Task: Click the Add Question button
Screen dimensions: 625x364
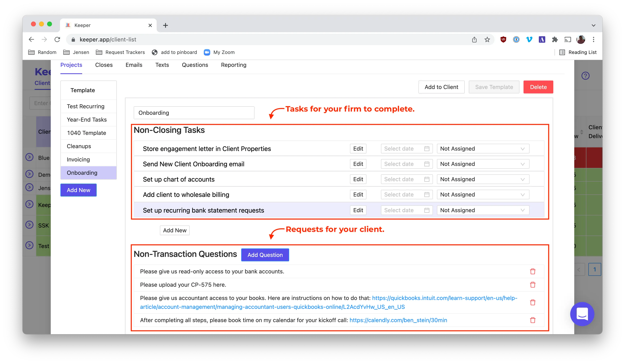Action: click(265, 255)
